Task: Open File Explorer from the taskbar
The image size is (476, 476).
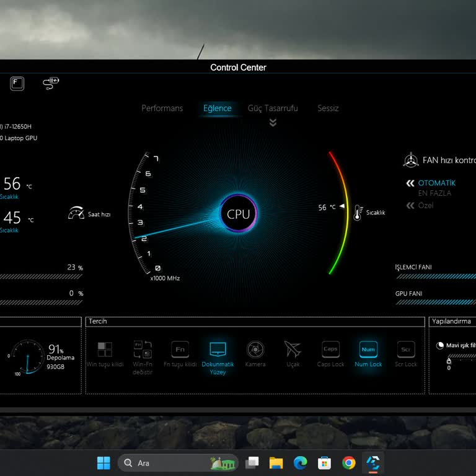Action: [x=276, y=463]
